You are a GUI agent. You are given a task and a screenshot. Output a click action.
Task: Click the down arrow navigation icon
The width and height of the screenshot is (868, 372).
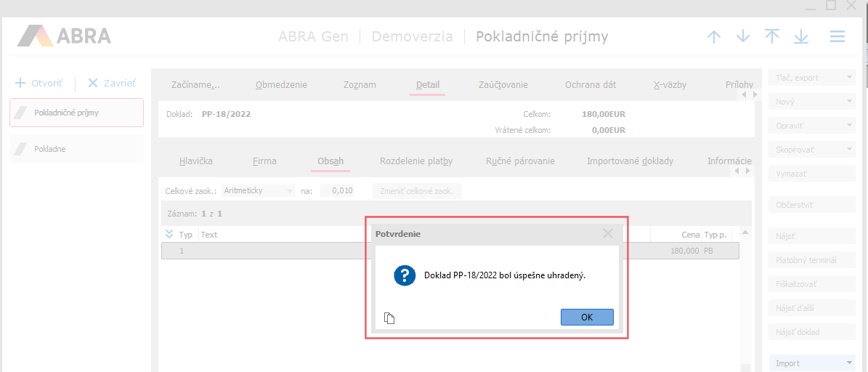pyautogui.click(x=743, y=37)
